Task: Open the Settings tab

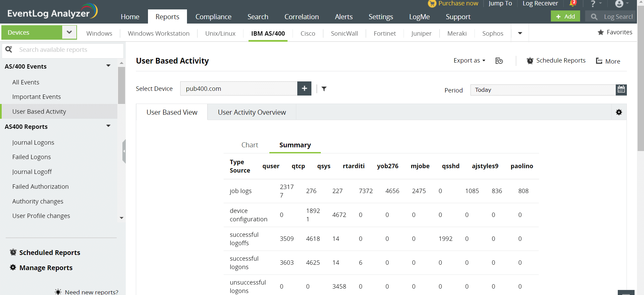Action: 381,16
